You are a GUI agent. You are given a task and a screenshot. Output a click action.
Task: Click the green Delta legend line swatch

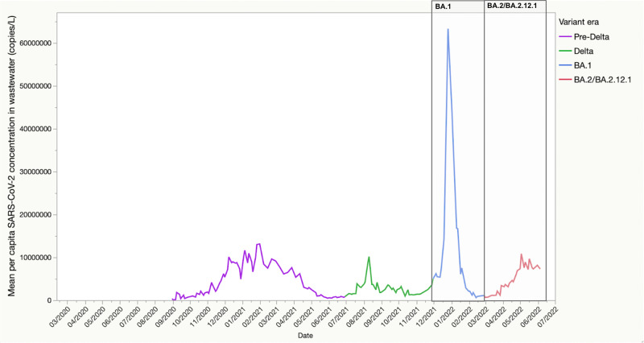(567, 51)
